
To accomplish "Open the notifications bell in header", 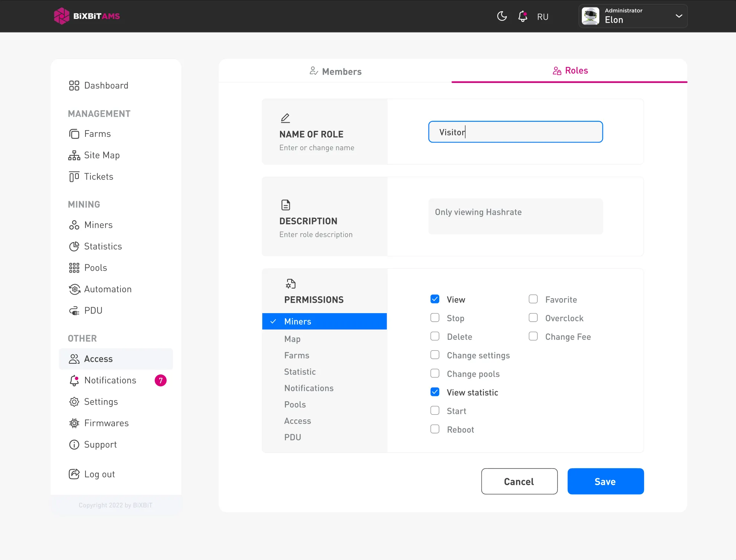I will click(523, 16).
